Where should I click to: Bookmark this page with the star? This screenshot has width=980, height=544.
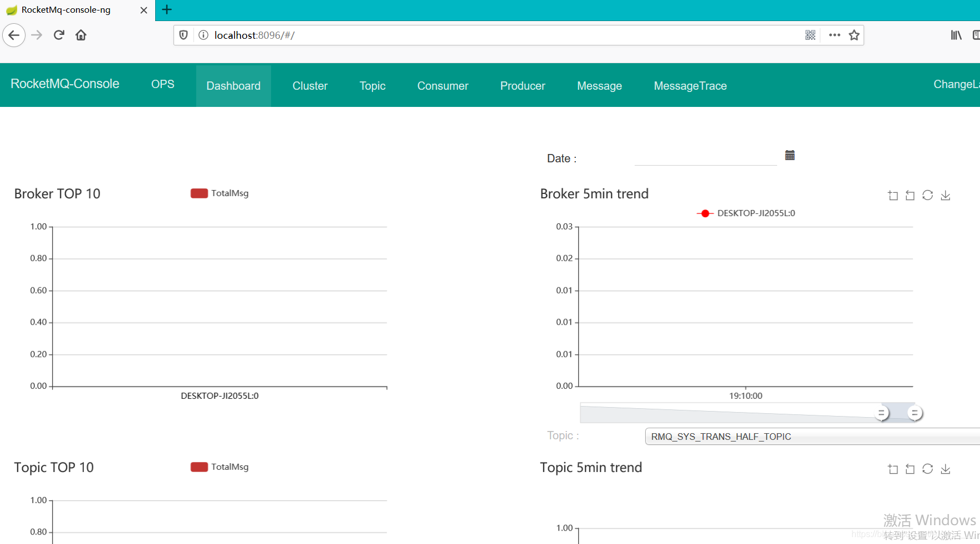click(854, 35)
